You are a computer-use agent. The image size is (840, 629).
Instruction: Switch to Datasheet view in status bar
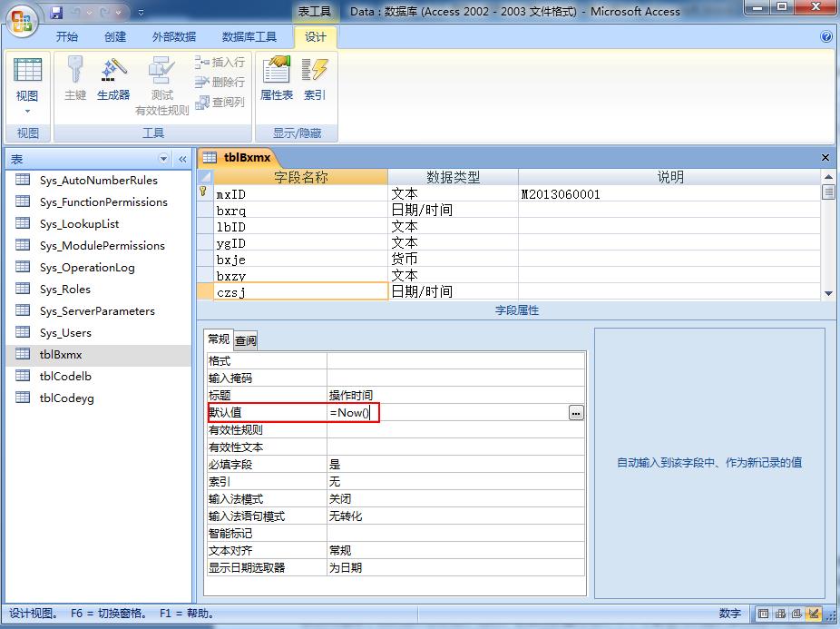(x=764, y=614)
